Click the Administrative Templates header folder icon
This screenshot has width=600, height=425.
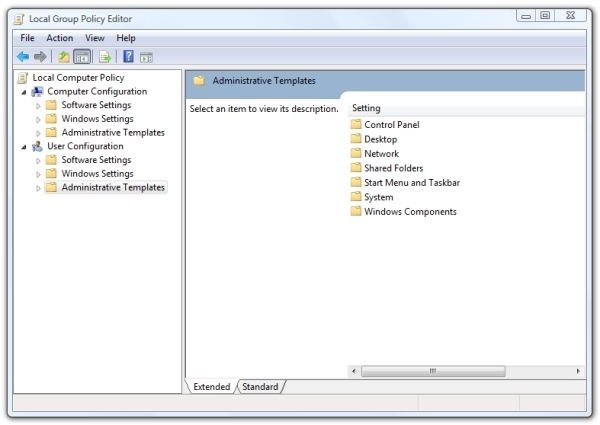199,80
